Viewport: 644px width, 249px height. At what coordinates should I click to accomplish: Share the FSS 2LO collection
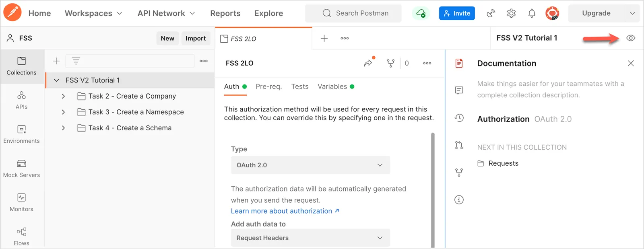tap(368, 63)
